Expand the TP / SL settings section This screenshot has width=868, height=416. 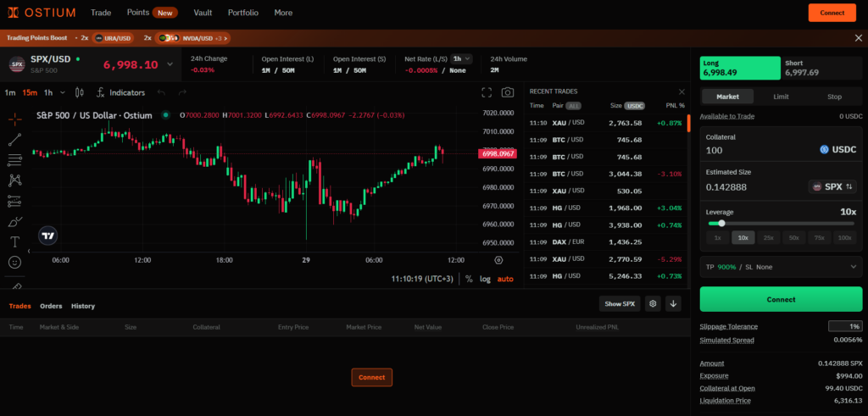tap(853, 267)
